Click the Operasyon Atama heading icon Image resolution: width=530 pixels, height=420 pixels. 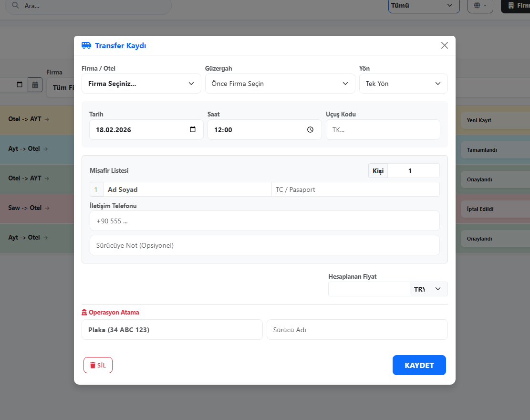pyautogui.click(x=85, y=313)
